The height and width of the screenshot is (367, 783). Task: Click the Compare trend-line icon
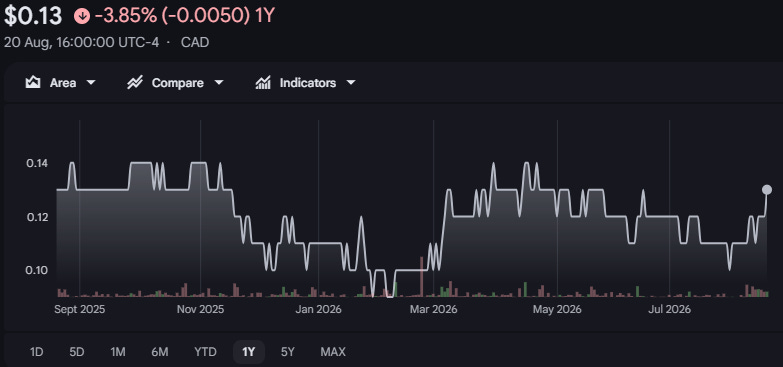[135, 82]
